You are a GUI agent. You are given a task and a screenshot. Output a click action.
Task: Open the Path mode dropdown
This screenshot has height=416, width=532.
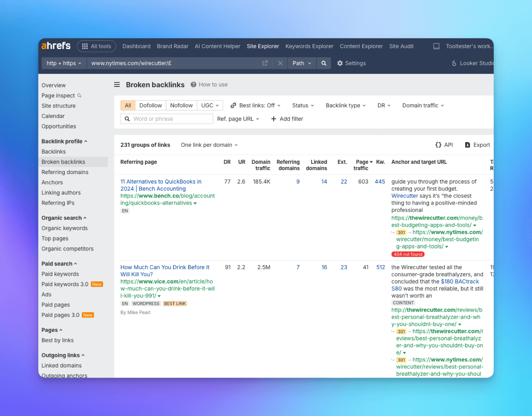[x=302, y=63]
